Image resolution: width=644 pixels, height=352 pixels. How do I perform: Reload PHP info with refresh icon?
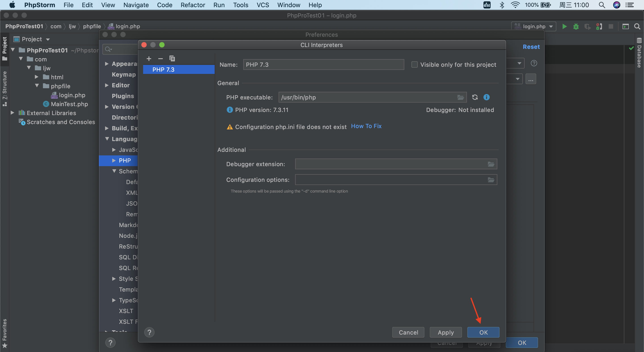pos(475,97)
